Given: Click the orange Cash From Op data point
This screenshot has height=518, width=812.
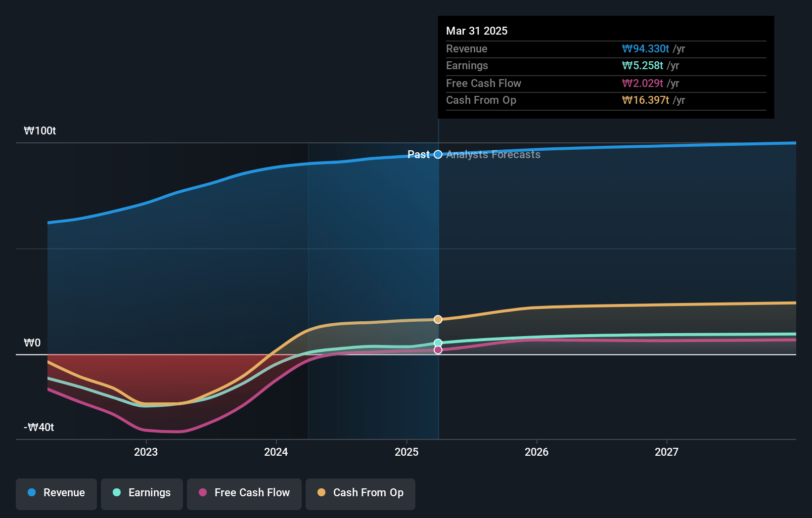Looking at the screenshot, I should [x=438, y=319].
